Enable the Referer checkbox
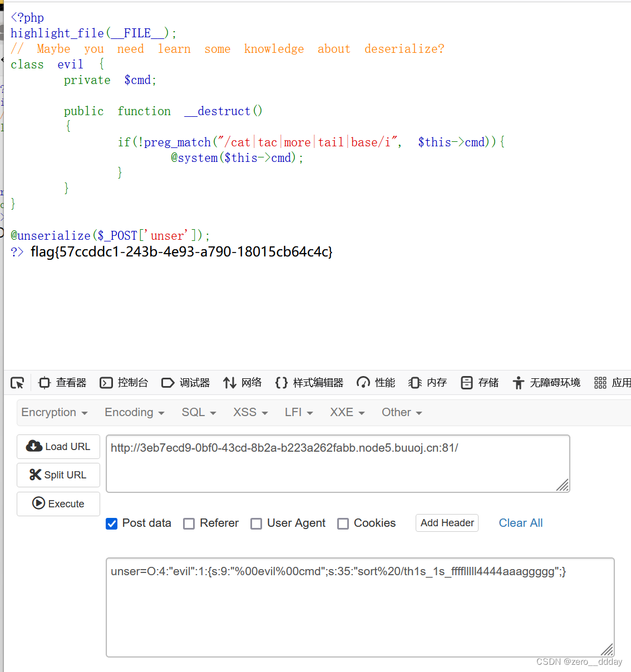This screenshot has height=672, width=631. (x=189, y=523)
